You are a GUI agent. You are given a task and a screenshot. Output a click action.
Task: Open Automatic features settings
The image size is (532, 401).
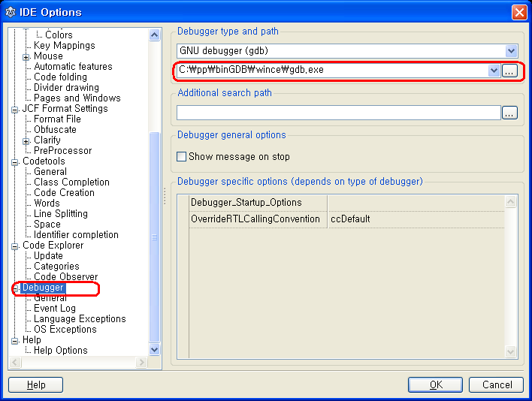pos(74,66)
